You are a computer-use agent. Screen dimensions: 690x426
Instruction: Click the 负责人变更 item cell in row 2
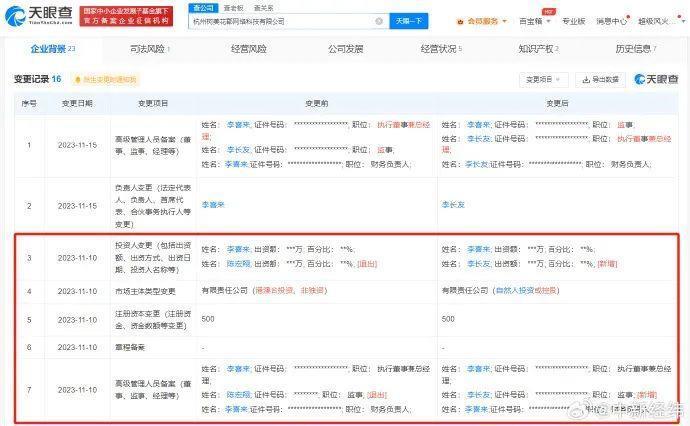[x=153, y=206]
